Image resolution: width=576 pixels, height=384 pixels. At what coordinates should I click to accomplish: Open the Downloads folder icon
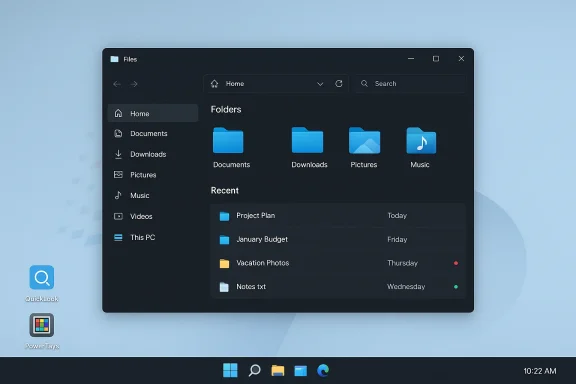point(307,140)
